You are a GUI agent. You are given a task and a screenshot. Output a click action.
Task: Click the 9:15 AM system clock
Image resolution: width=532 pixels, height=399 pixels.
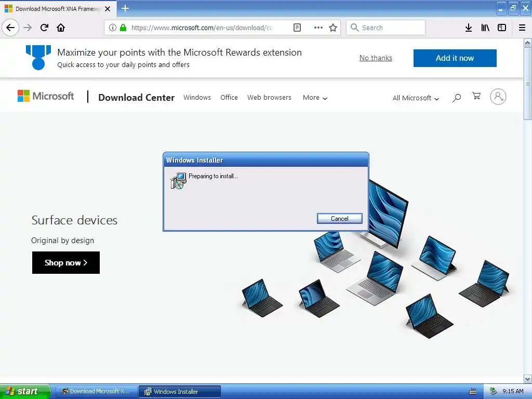click(x=513, y=391)
